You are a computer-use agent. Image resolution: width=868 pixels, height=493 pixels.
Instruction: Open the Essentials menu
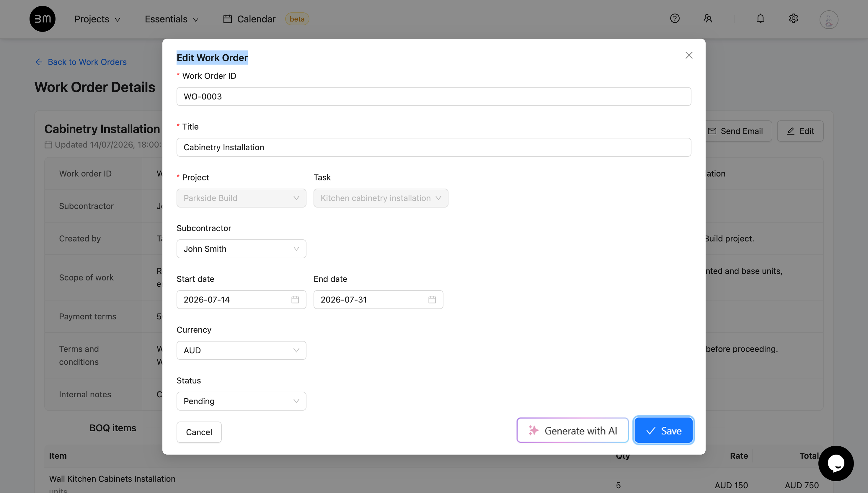click(172, 19)
